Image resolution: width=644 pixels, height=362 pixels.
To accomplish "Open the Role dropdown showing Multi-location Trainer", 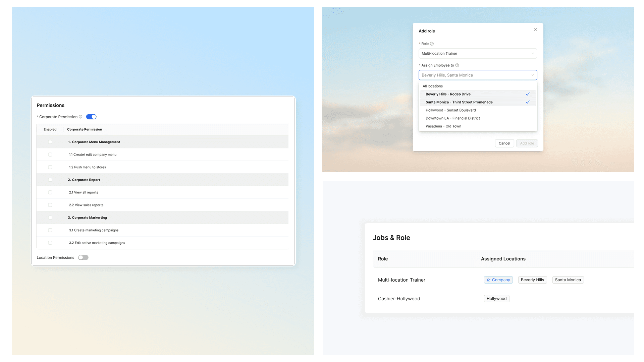I will pyautogui.click(x=477, y=54).
